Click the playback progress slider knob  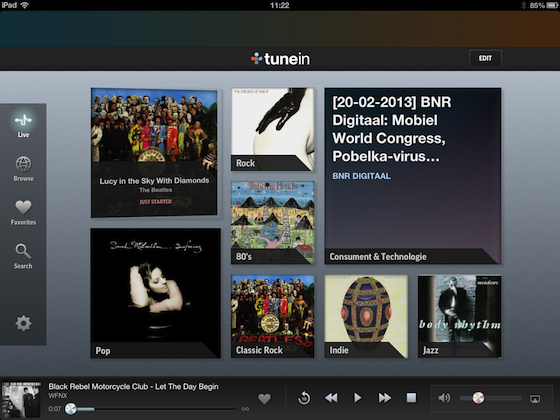point(71,409)
